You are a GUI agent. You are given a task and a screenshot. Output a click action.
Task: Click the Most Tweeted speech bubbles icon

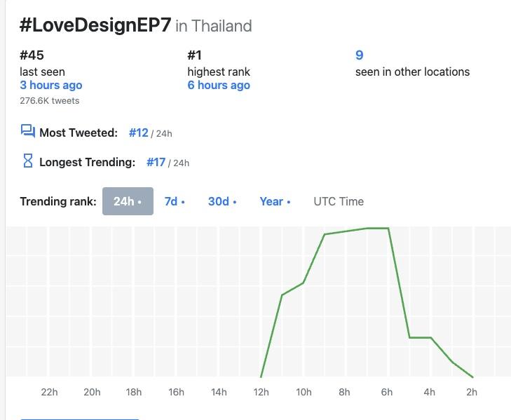coord(28,132)
